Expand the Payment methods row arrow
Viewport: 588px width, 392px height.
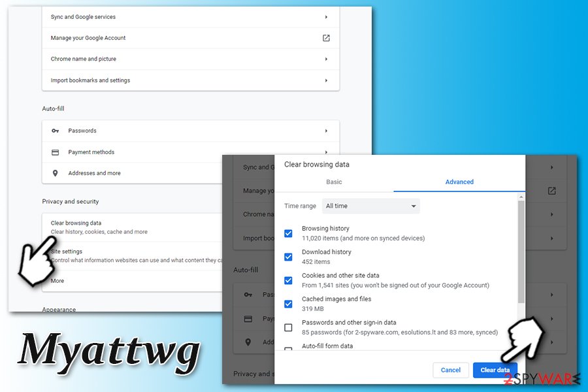(x=326, y=152)
